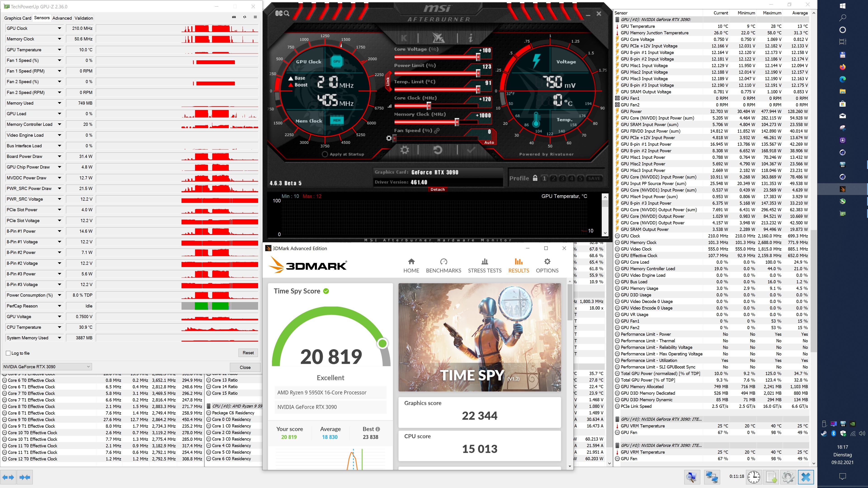Go to 3DMark HOME
The height and width of the screenshot is (488, 868).
click(x=411, y=266)
